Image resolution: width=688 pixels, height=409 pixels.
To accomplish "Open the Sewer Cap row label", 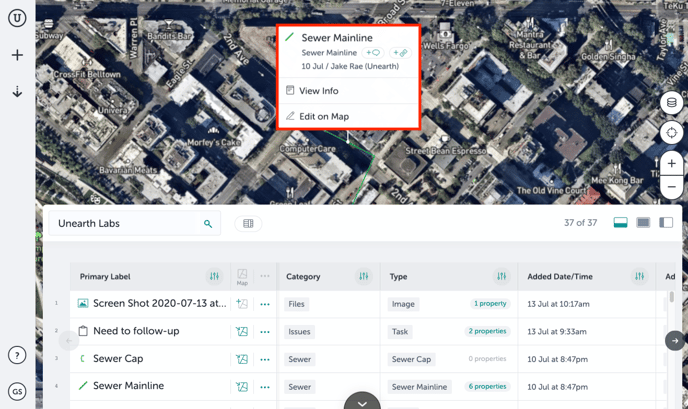I will (118, 359).
